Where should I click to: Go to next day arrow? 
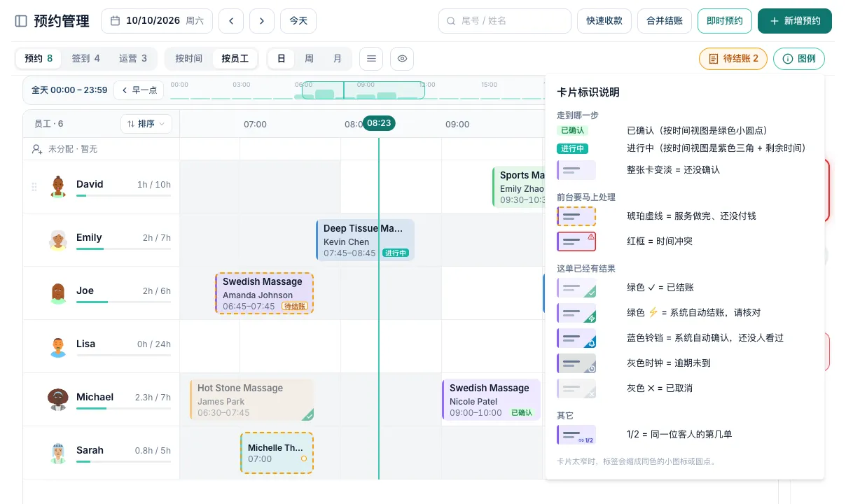click(262, 21)
